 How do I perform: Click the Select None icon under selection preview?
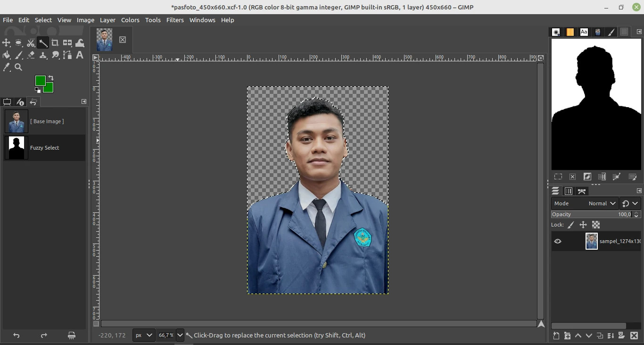tap(572, 177)
